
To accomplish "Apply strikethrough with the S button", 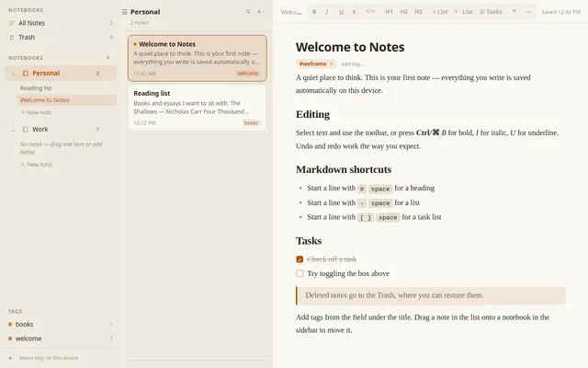I will [x=354, y=12].
